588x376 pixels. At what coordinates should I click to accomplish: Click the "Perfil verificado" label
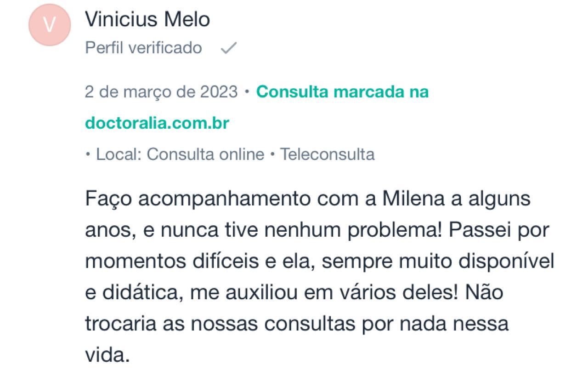143,48
